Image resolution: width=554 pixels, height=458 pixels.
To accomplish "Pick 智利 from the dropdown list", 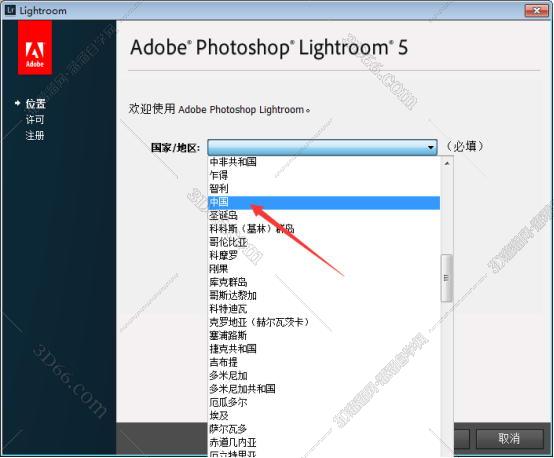I will pyautogui.click(x=324, y=189).
